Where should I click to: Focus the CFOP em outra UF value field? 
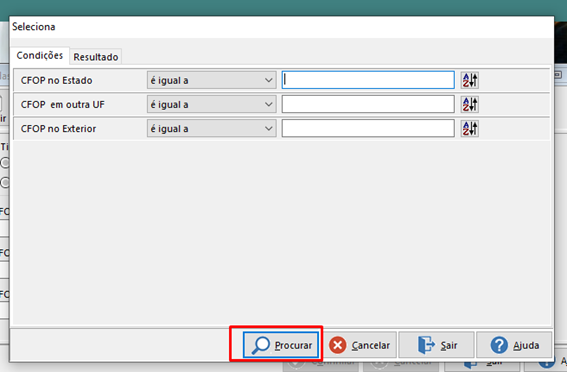(368, 104)
